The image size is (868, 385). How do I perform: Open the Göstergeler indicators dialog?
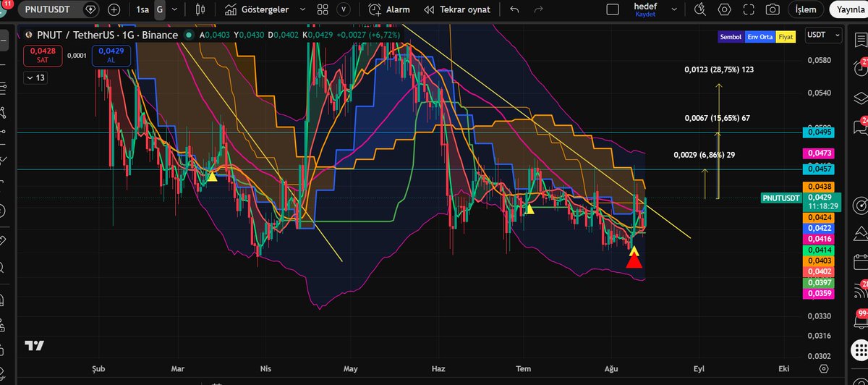[x=257, y=10]
